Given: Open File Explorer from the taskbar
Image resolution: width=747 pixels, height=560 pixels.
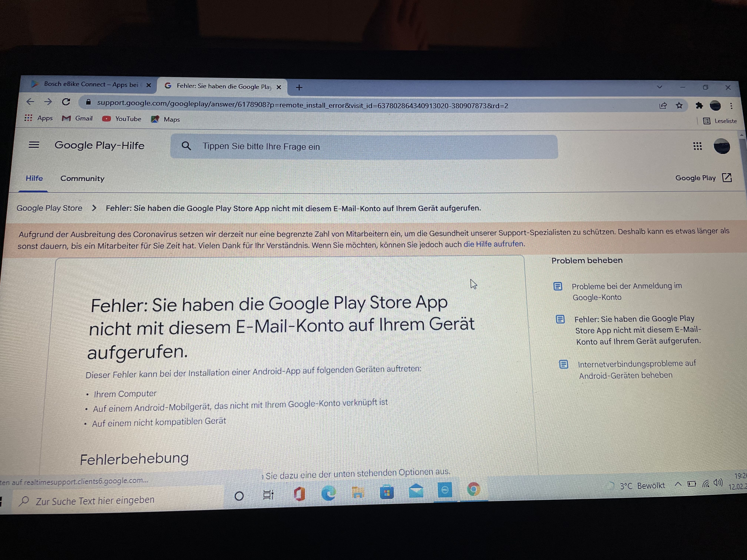Looking at the screenshot, I should 358,492.
